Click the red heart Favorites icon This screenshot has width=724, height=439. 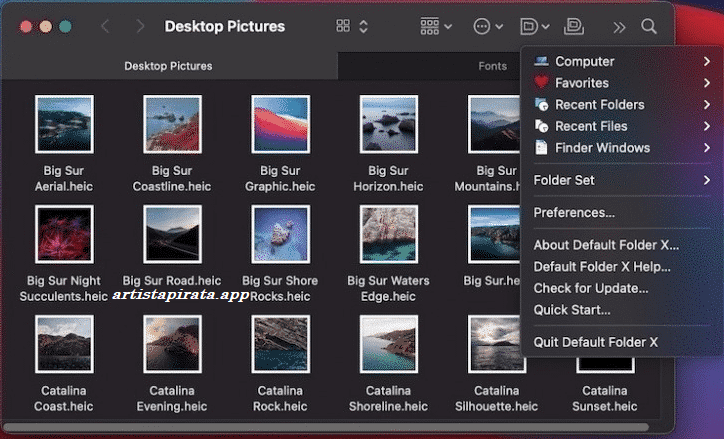[541, 83]
